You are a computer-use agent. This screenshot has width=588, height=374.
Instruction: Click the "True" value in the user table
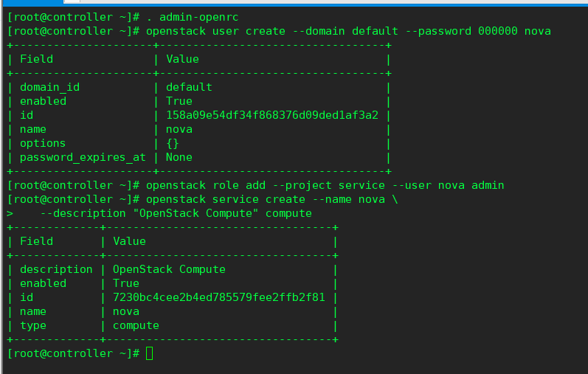coord(179,101)
